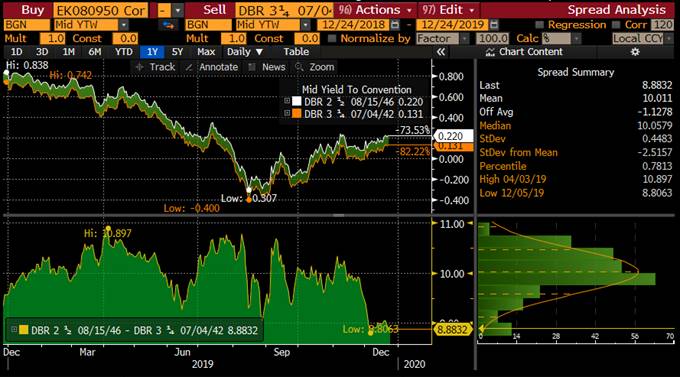Activate the chart Zoom magnifier tool

[315, 67]
